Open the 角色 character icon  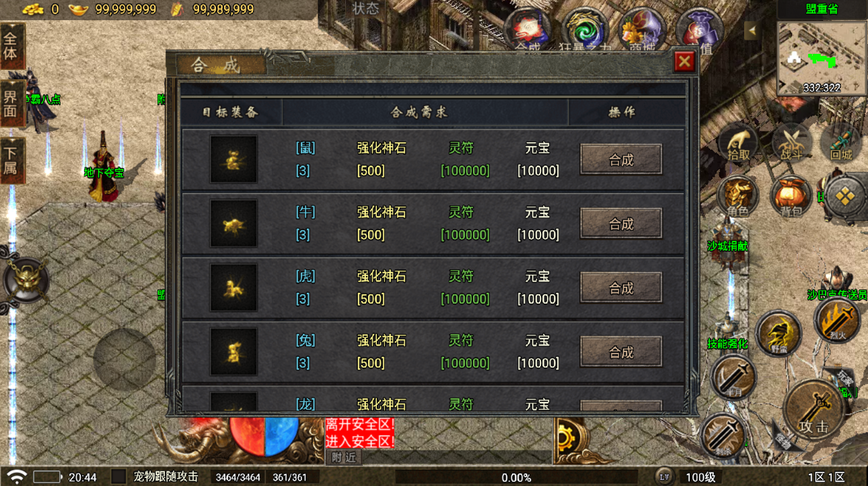coord(738,197)
